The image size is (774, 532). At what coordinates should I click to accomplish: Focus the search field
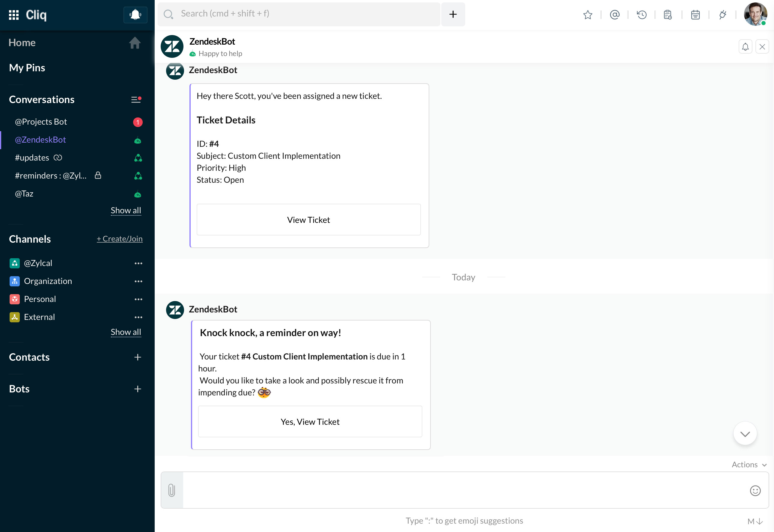[299, 14]
